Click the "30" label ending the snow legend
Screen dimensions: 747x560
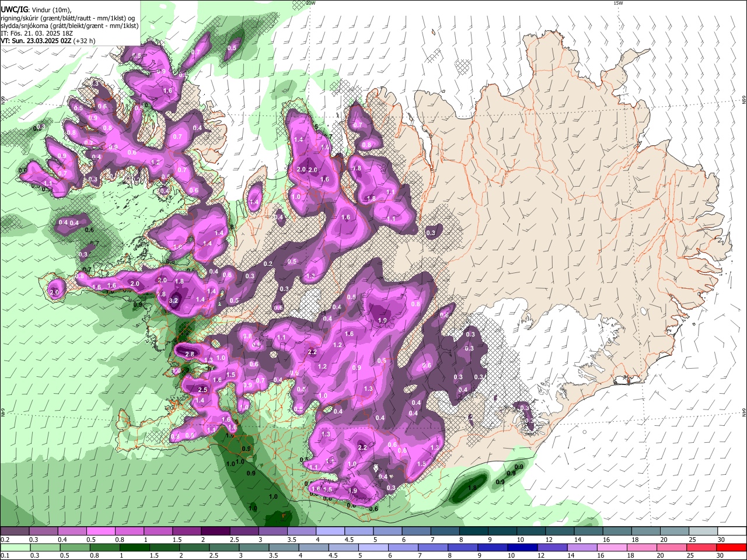click(721, 540)
